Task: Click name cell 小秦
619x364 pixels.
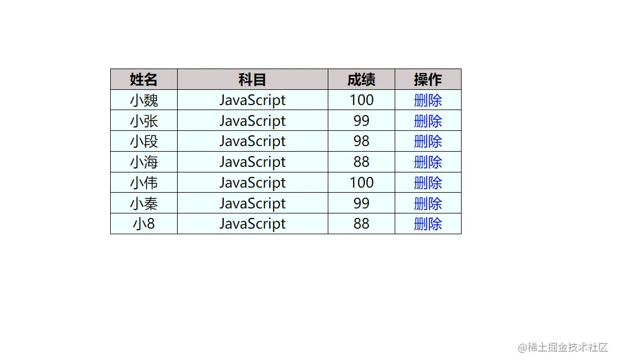Action: point(144,203)
